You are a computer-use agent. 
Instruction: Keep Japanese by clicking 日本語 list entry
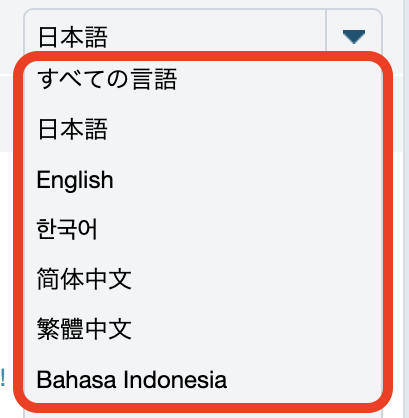[x=203, y=129]
